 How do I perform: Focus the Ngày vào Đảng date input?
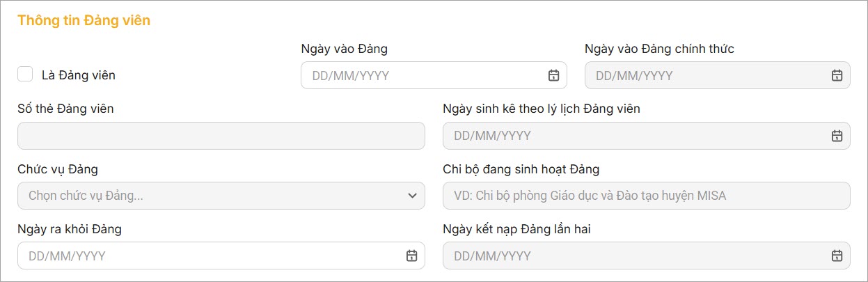point(418,75)
